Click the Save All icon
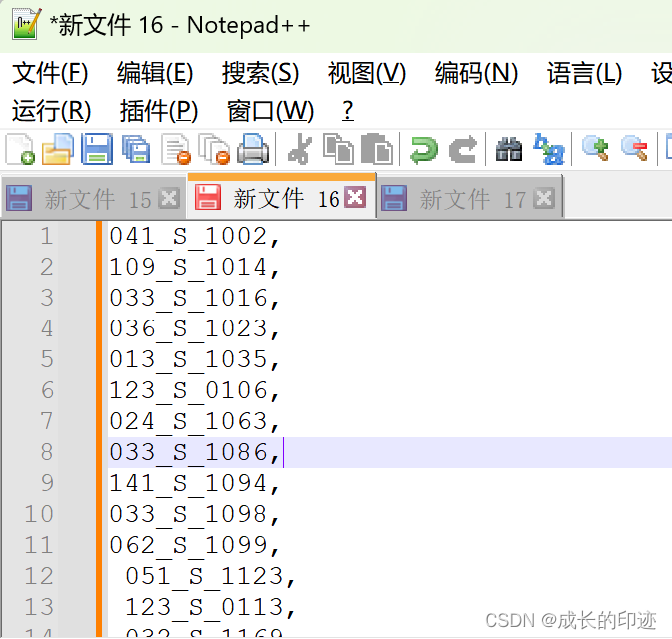This screenshot has width=672, height=639. (x=136, y=149)
